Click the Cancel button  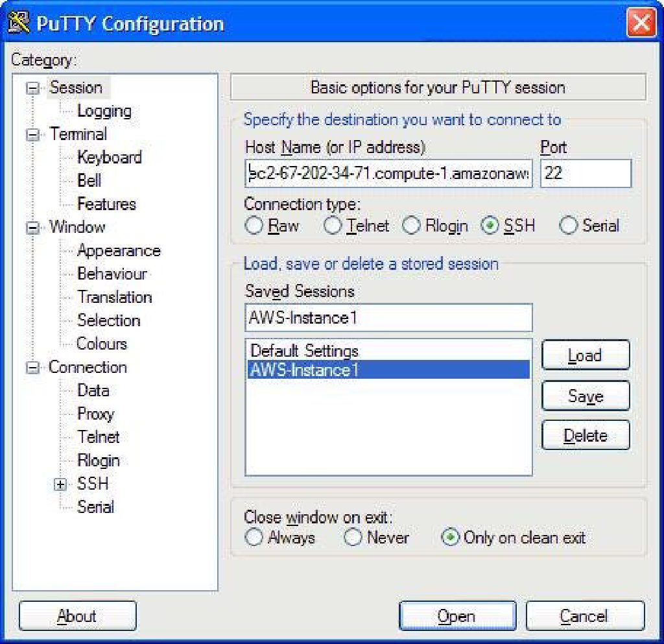(x=585, y=616)
